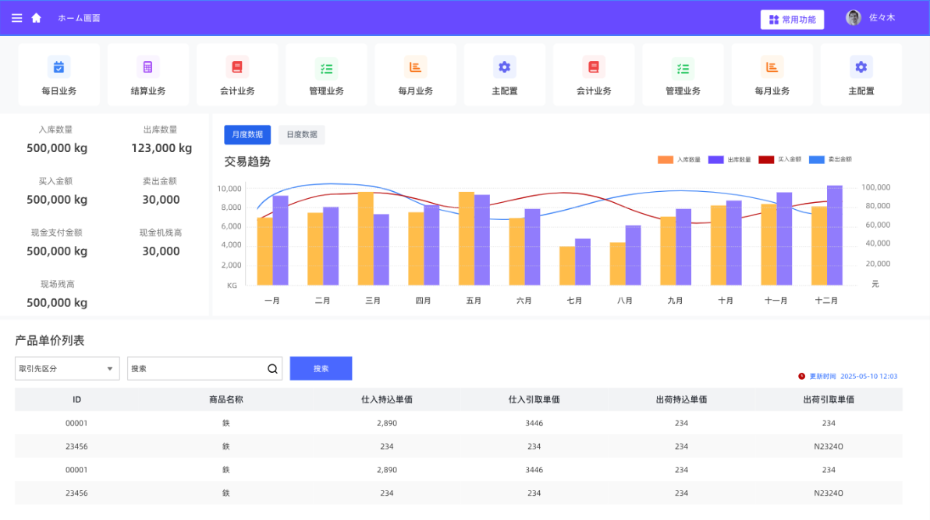Toggle 买入金额 line in chart legend

click(x=767, y=160)
